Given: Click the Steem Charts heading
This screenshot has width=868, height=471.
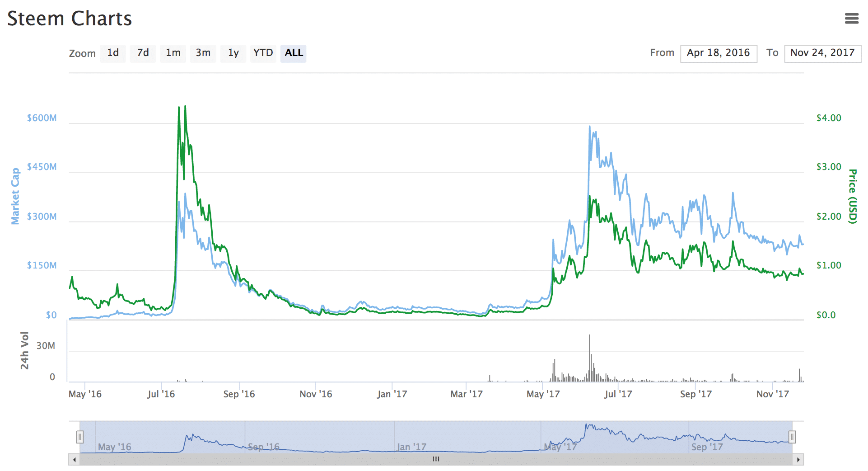Looking at the screenshot, I should click(69, 19).
